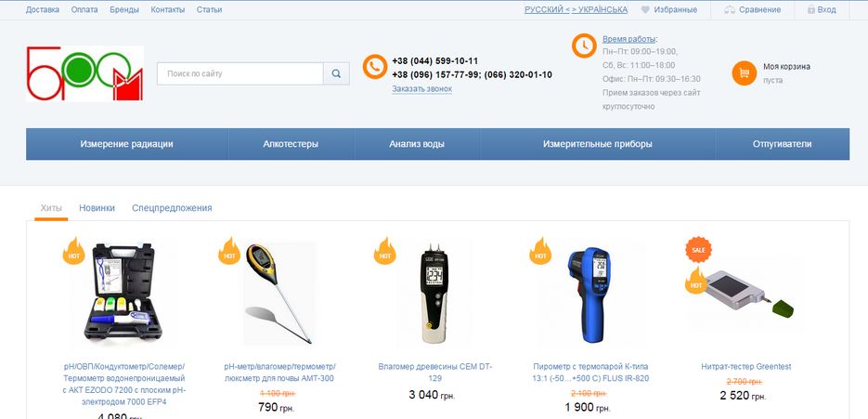Screen dimensions: 868x419
Task: Open the Алкотестеры menu
Action: (x=291, y=144)
